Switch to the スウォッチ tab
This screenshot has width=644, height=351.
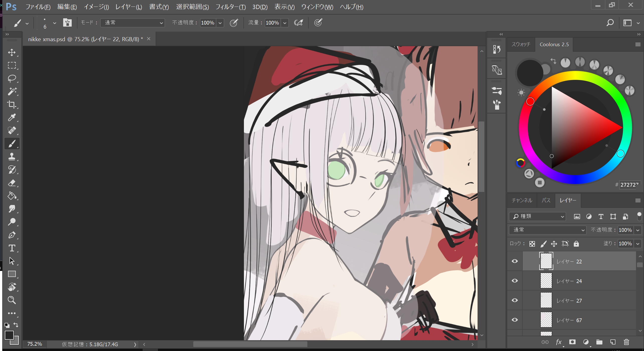(x=521, y=44)
